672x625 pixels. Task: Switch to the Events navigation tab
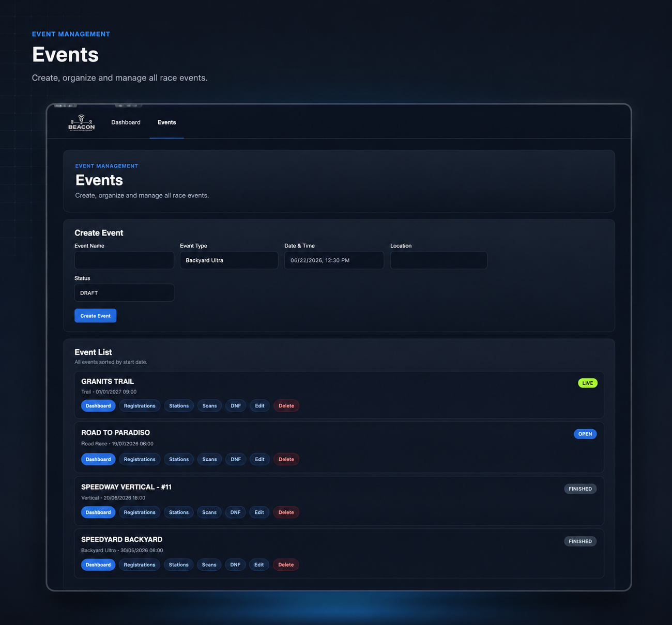pyautogui.click(x=166, y=122)
